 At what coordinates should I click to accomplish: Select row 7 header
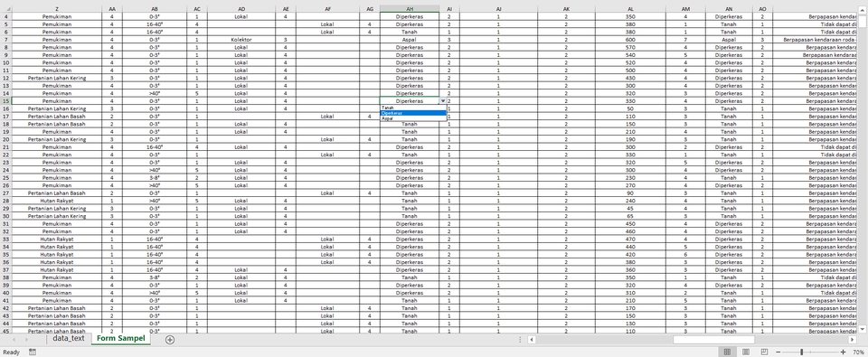pyautogui.click(x=5, y=40)
